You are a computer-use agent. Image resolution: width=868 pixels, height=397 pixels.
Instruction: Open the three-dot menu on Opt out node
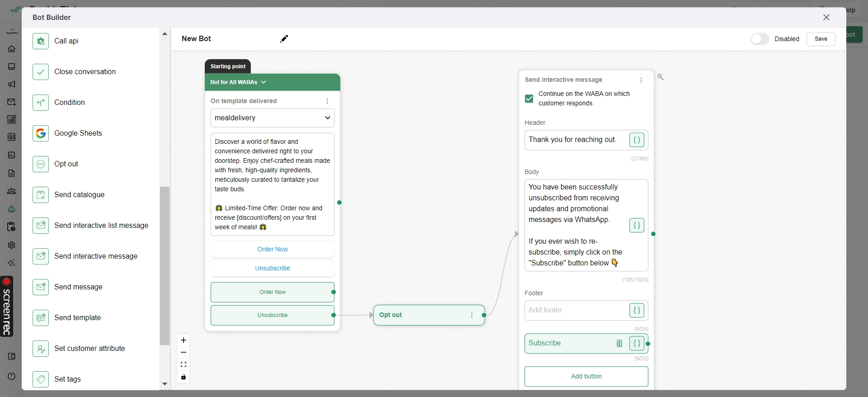coord(472,315)
